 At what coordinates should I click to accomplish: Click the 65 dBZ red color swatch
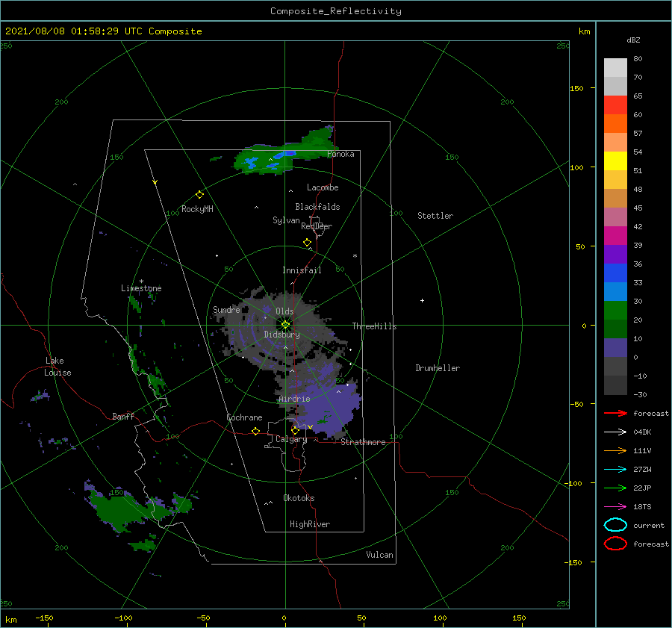click(615, 105)
